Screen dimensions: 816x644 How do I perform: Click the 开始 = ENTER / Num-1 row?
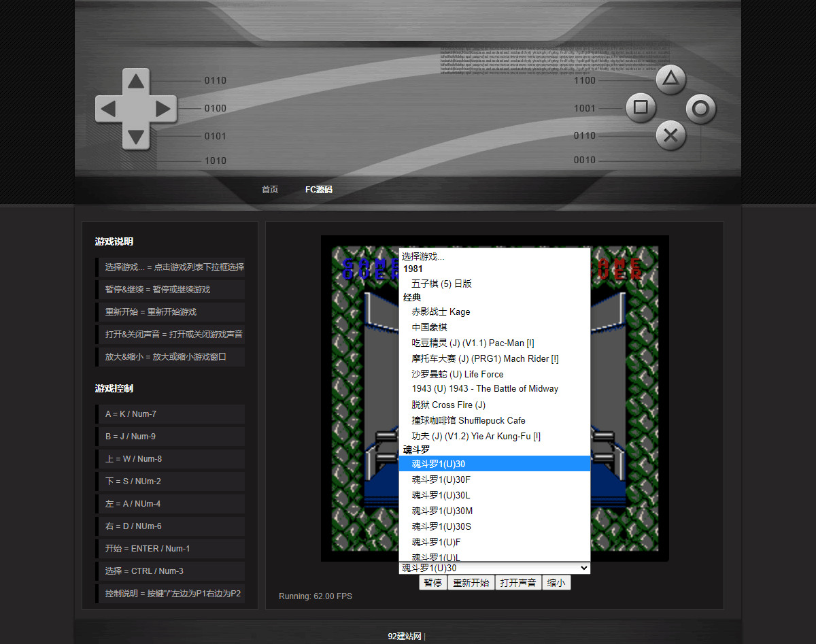click(x=170, y=549)
